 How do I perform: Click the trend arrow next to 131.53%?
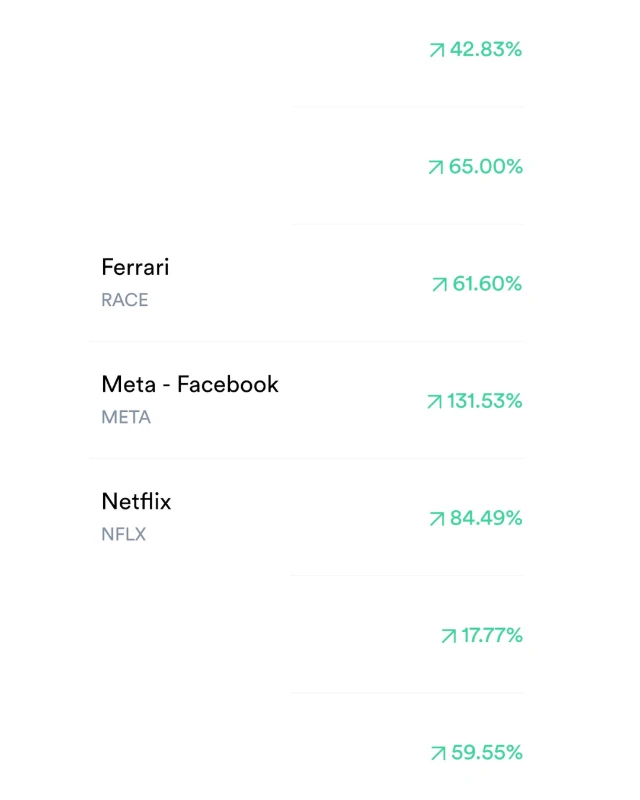tap(434, 402)
